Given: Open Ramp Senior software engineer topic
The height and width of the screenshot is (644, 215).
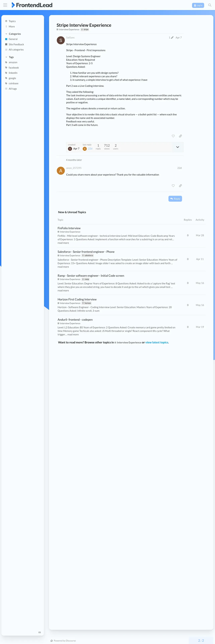Looking at the screenshot, I should point(91,276).
